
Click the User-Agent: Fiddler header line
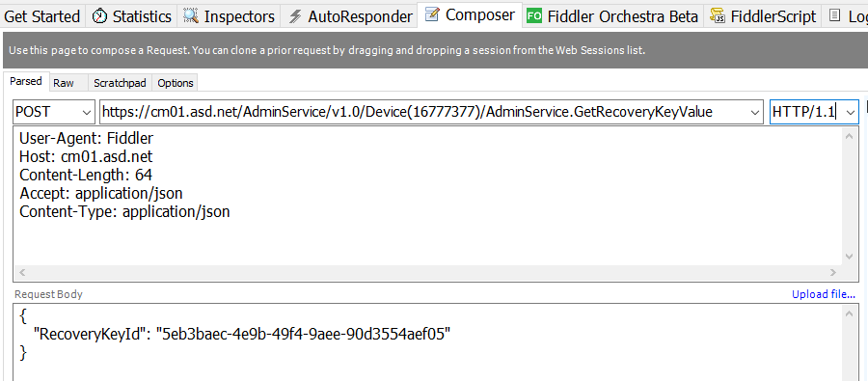[x=86, y=139]
